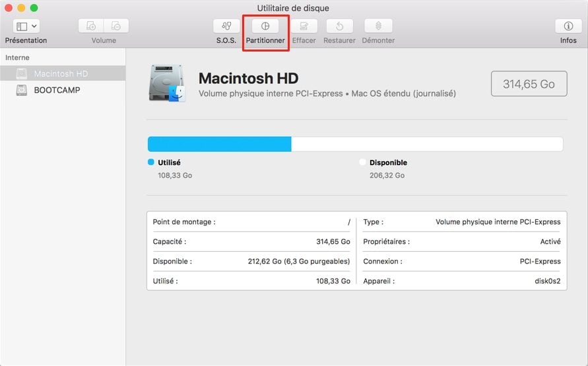The height and width of the screenshot is (366, 588).
Task: Close the Utilitaire de disque window
Action: pos(9,8)
